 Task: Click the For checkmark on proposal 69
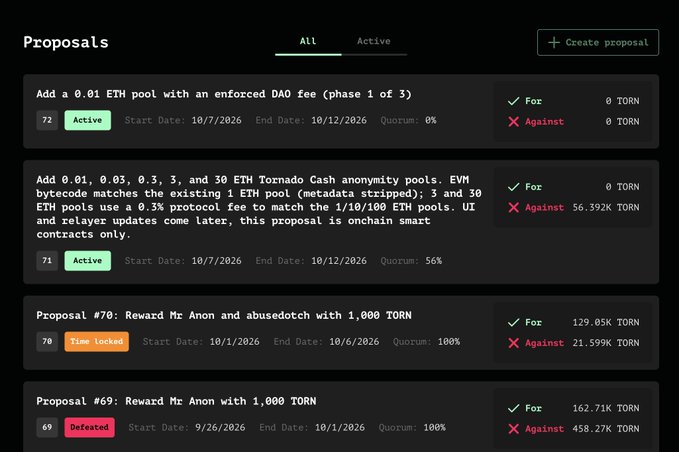514,408
